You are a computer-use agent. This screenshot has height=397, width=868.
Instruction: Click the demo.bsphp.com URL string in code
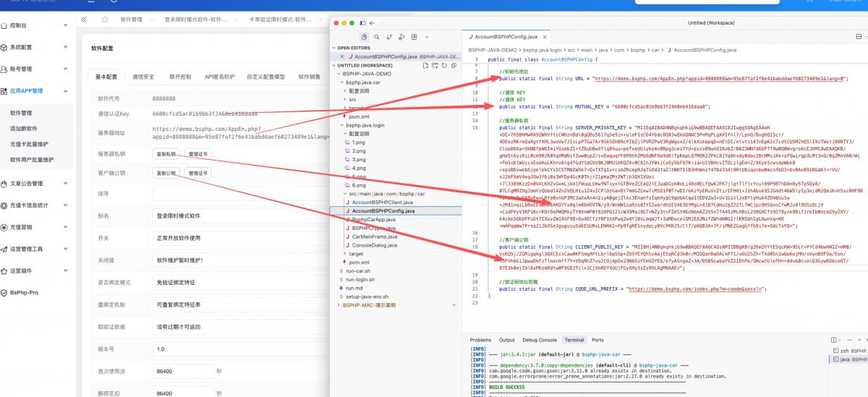[720, 78]
